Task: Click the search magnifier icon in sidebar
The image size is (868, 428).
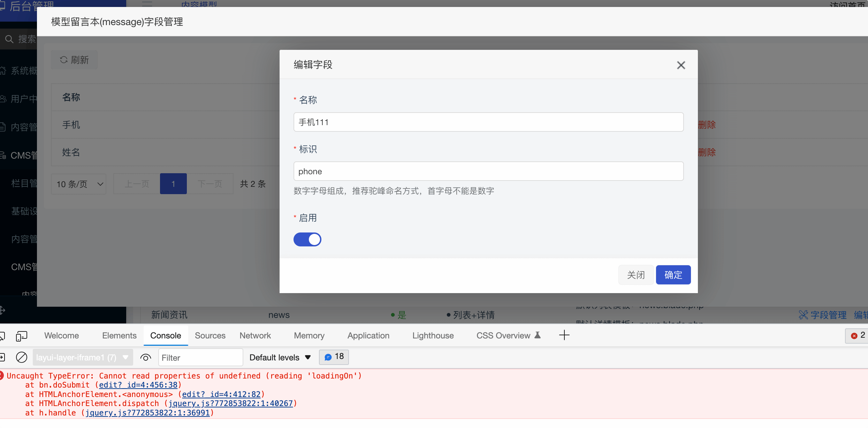Action: pos(9,39)
